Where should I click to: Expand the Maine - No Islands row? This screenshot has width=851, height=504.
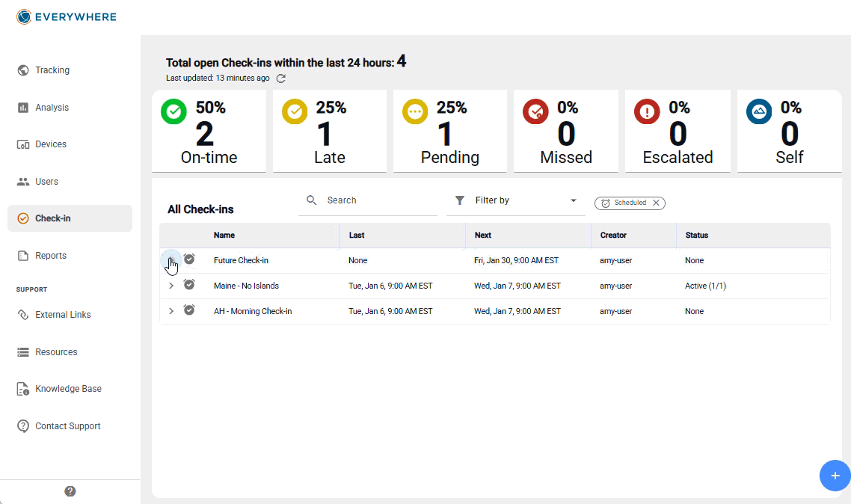pyautogui.click(x=171, y=286)
